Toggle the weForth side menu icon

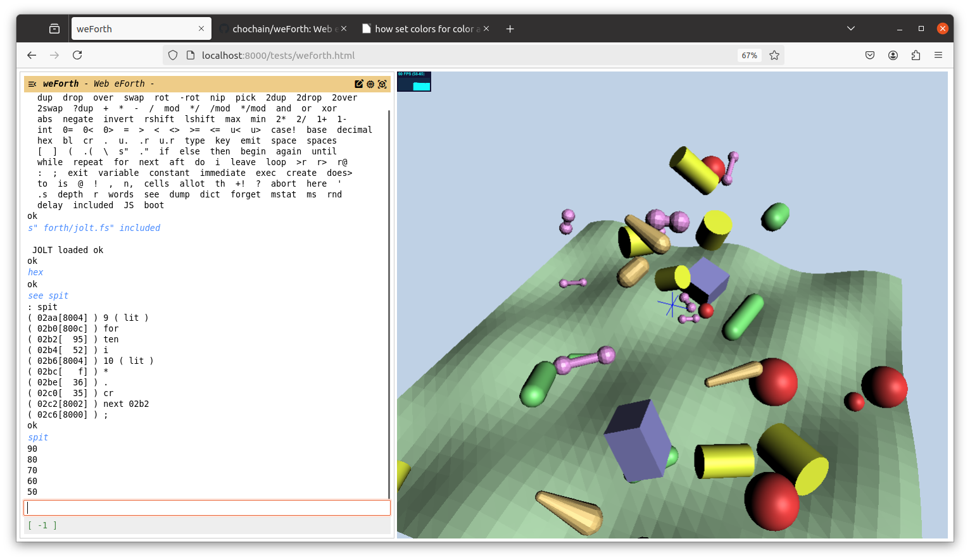coord(32,84)
